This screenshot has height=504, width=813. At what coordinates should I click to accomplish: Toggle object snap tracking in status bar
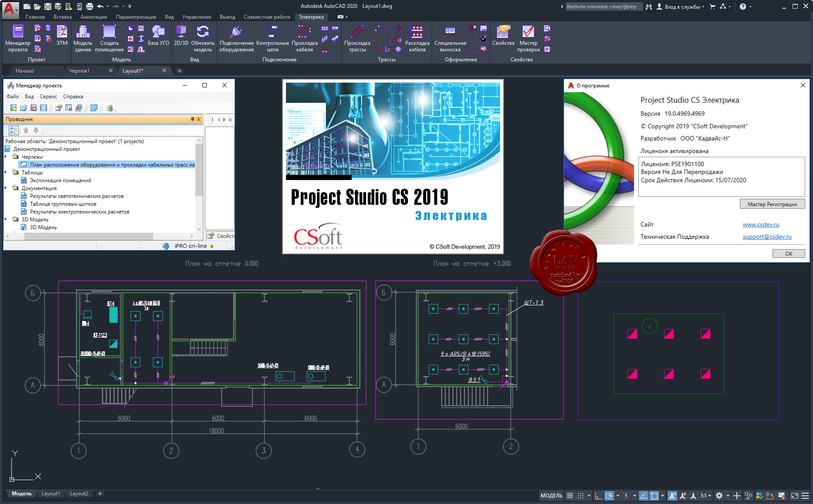point(644,495)
